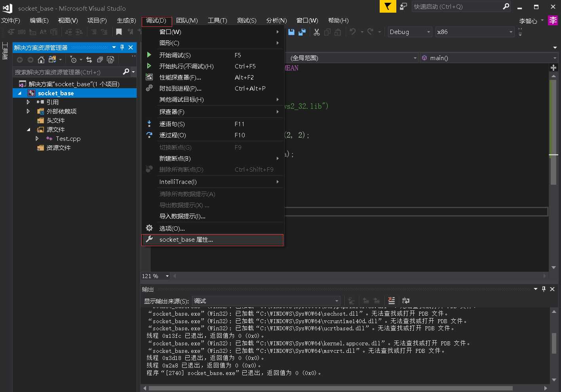Click the Cut scissors icon
This screenshot has height=392, width=561.
tap(317, 32)
